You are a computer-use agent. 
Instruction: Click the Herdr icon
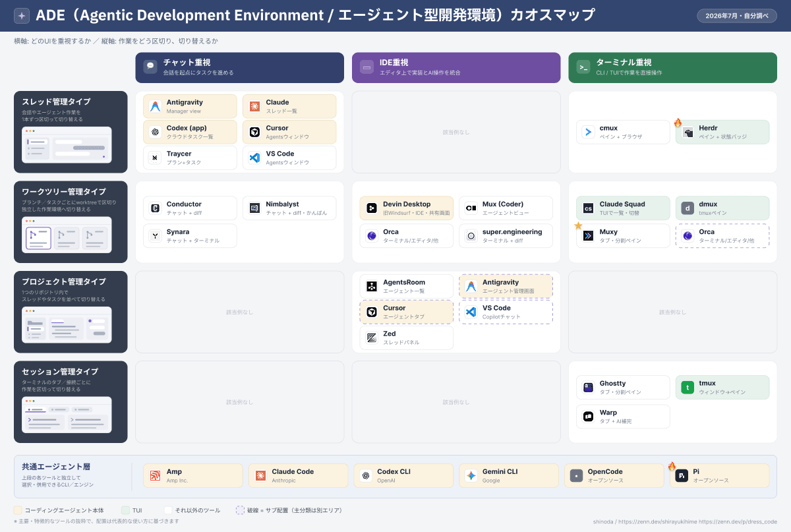tap(688, 132)
